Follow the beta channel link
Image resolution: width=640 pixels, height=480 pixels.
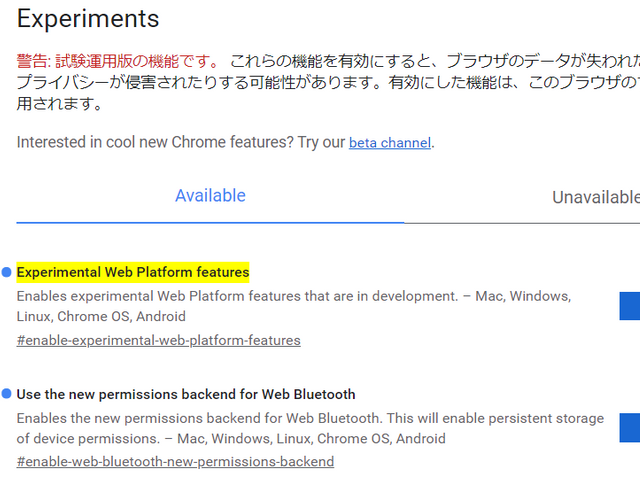tap(390, 143)
